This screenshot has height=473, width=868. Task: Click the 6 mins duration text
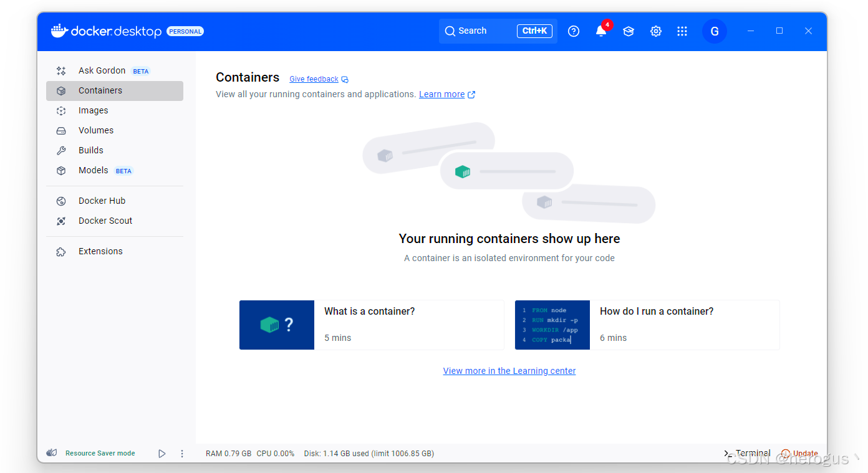pos(614,338)
